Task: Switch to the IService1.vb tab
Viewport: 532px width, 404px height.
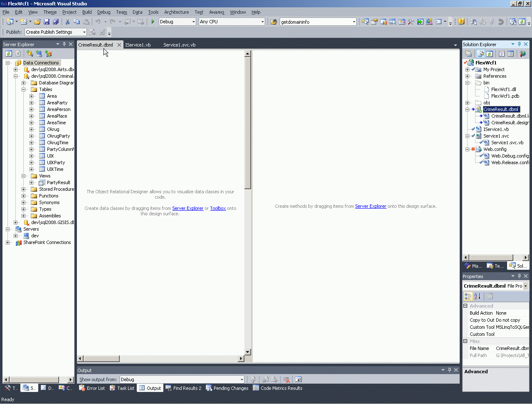Action: tap(138, 45)
